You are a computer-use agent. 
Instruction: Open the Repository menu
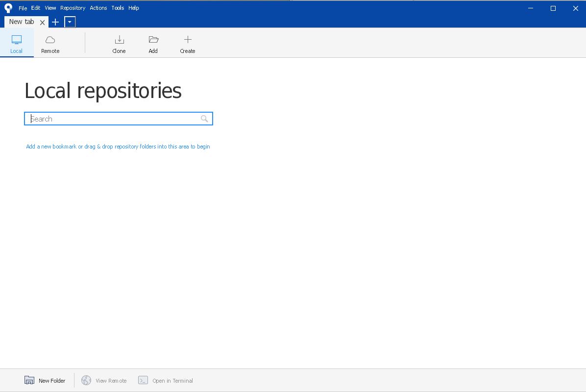pos(73,8)
